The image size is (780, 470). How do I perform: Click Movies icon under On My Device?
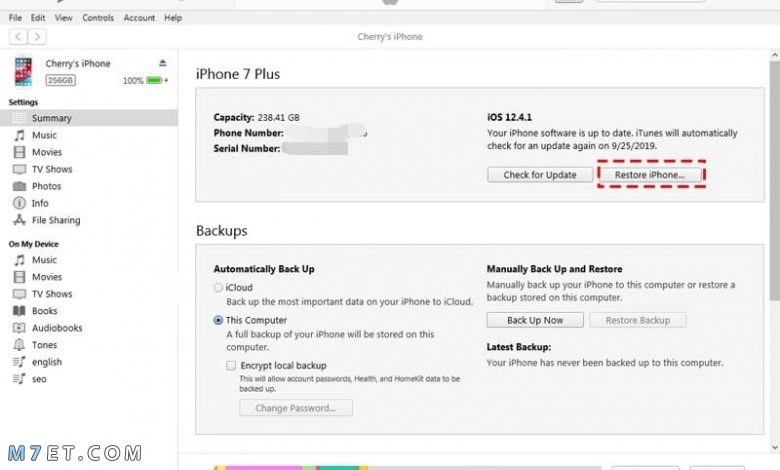19,277
